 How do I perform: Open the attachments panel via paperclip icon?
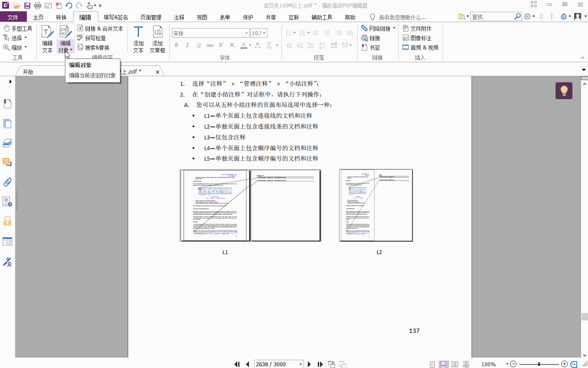click(x=7, y=182)
